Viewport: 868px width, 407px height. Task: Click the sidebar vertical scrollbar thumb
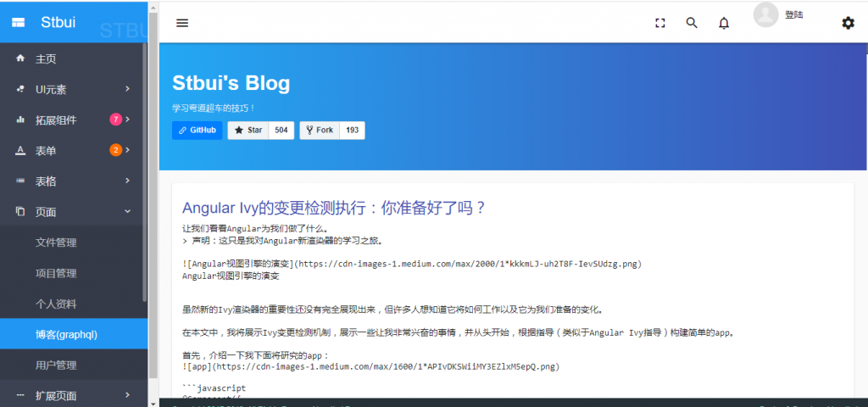pos(154,194)
